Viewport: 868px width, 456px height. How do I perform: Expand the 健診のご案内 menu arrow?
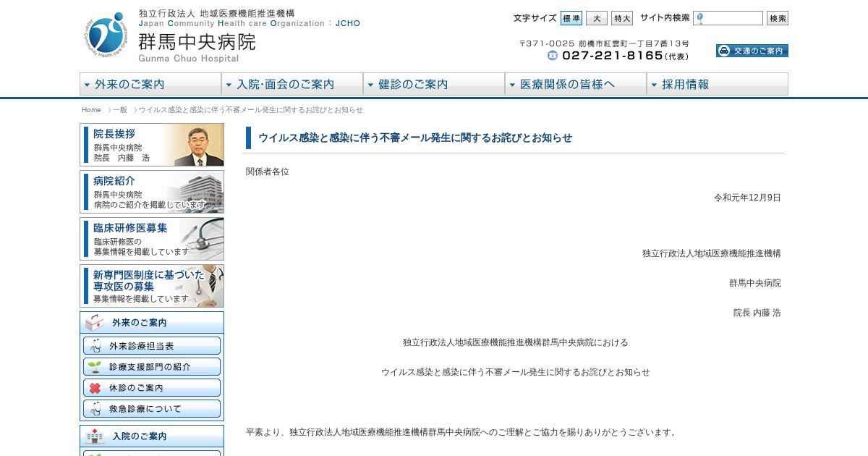coord(370,85)
